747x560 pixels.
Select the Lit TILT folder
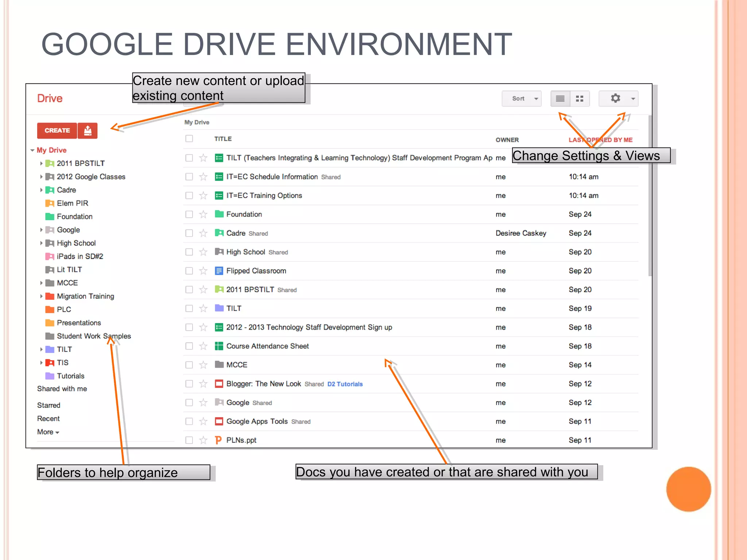coord(69,270)
